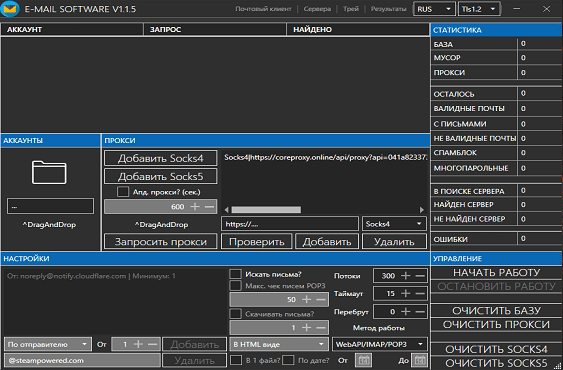
Task: Click 'АККАУНТ' column header
Action: 72,29
